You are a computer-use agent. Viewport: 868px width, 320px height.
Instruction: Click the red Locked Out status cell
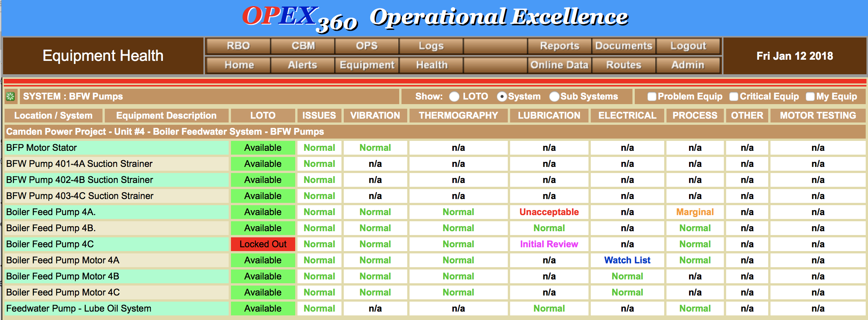[x=263, y=244]
